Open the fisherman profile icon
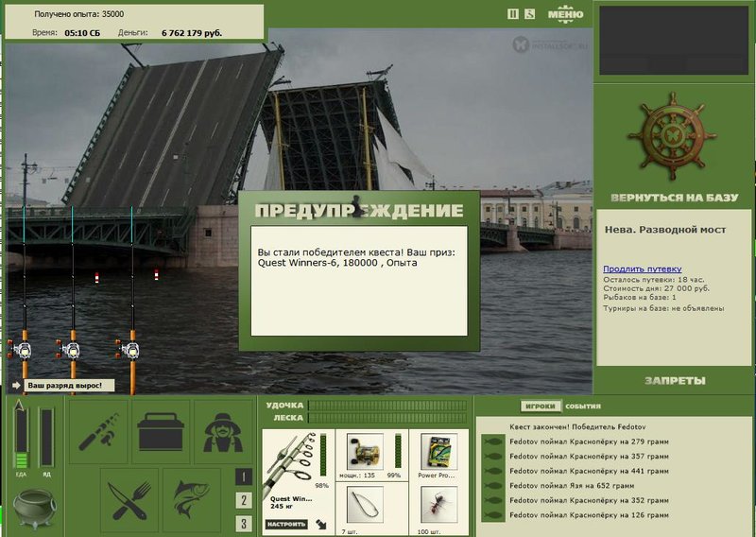The image size is (756, 537). [x=223, y=432]
